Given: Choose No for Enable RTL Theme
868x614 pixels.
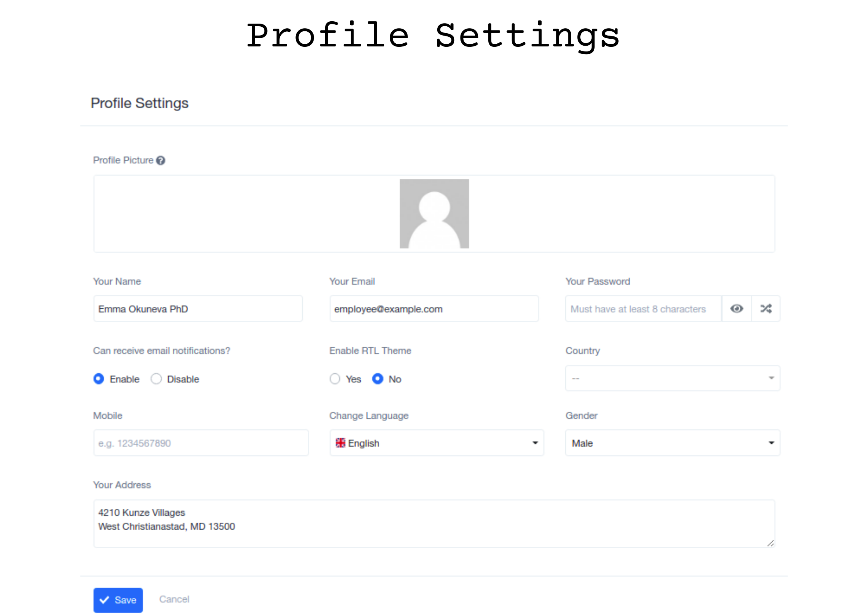Looking at the screenshot, I should tap(377, 378).
